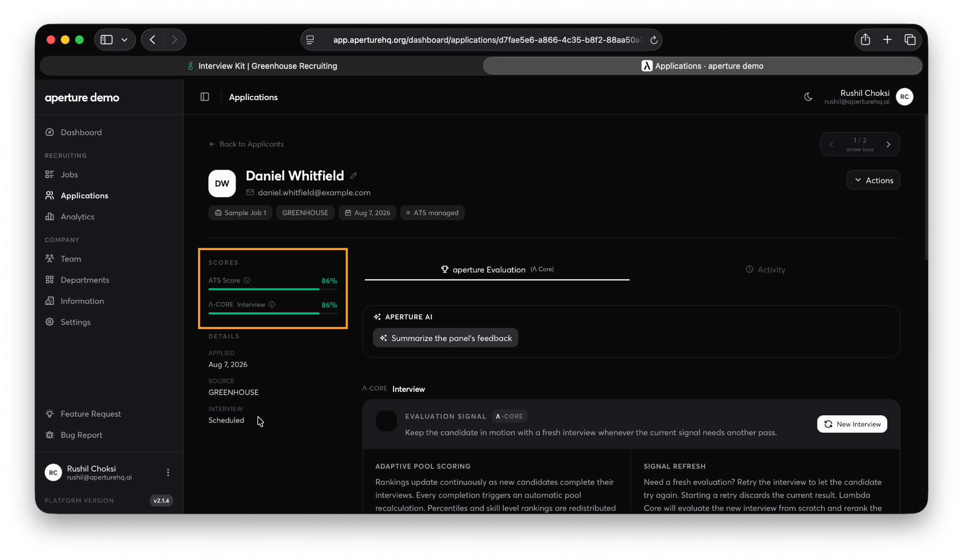Click the page scrollbar on the right edge
Screen dimensions: 963x560
926,188
